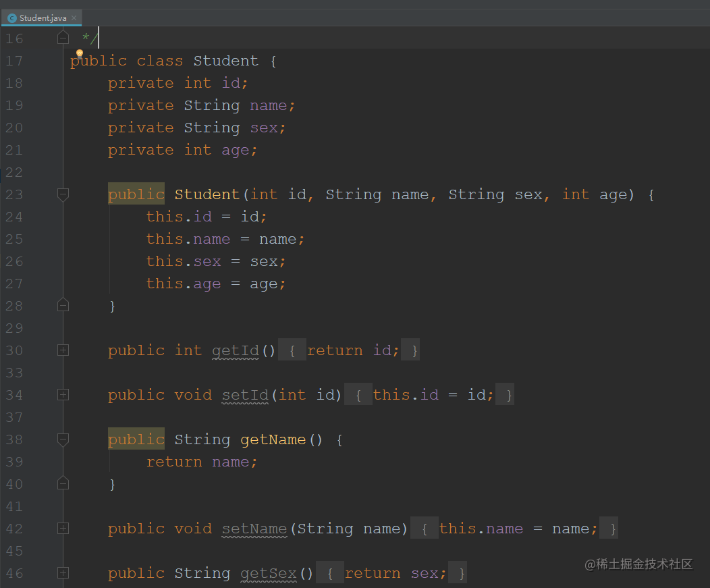Close the Student.java tab
The image size is (710, 588).
point(74,18)
